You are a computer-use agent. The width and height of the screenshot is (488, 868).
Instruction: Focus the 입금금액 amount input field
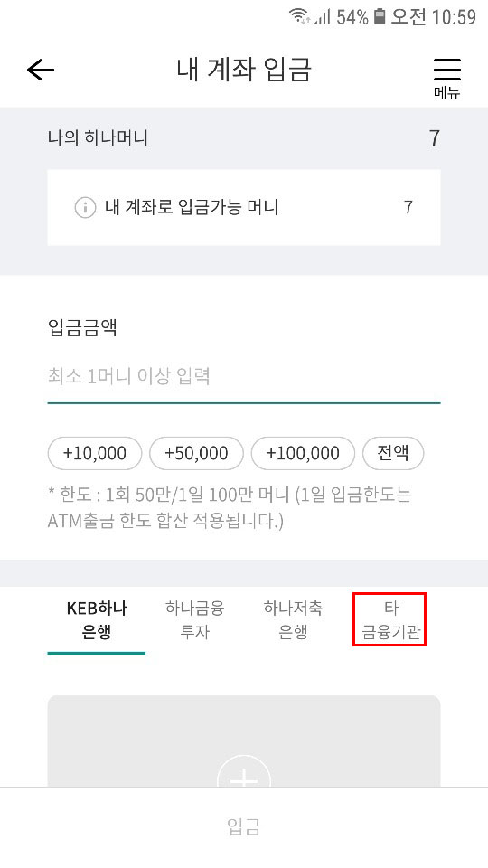pos(243,377)
